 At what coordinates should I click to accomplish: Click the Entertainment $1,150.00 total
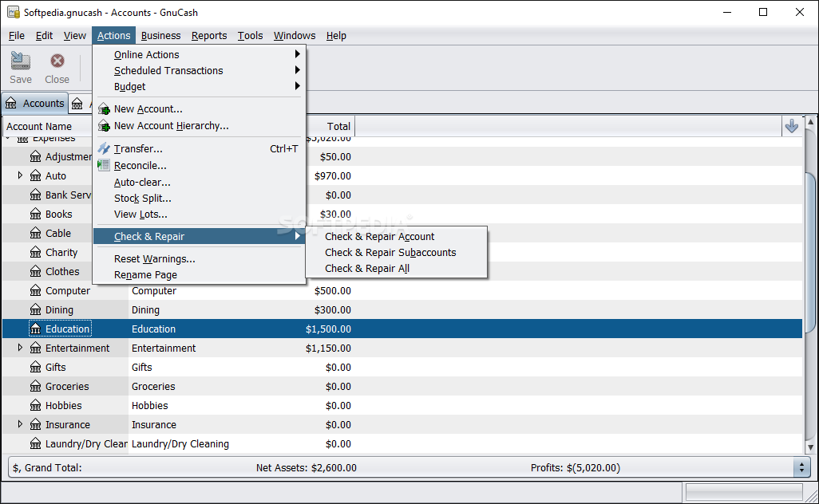[x=328, y=348]
